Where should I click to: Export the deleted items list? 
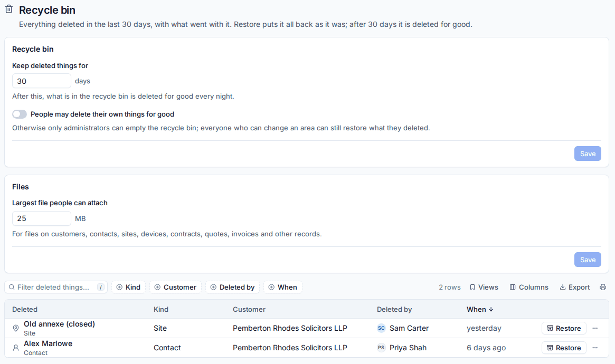[574, 287]
